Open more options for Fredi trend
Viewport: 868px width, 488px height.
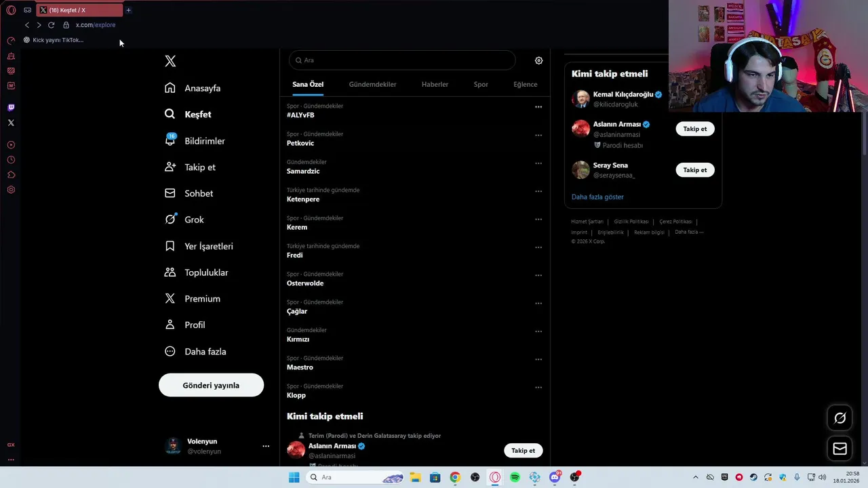[538, 247]
